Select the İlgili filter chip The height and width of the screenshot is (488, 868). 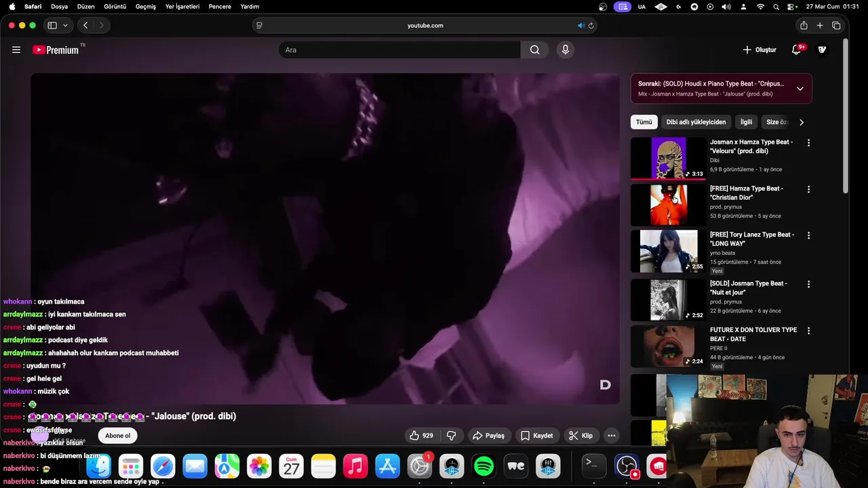click(746, 122)
